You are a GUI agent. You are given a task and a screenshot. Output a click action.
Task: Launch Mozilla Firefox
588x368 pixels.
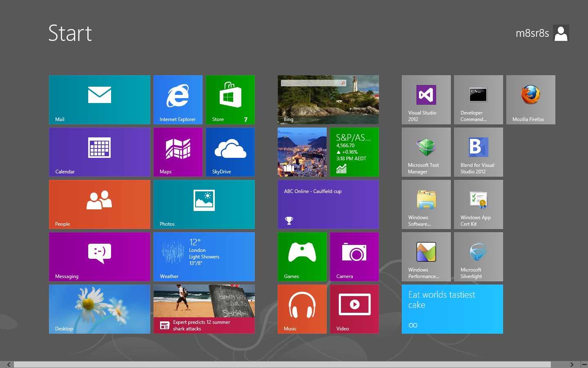coord(531,100)
